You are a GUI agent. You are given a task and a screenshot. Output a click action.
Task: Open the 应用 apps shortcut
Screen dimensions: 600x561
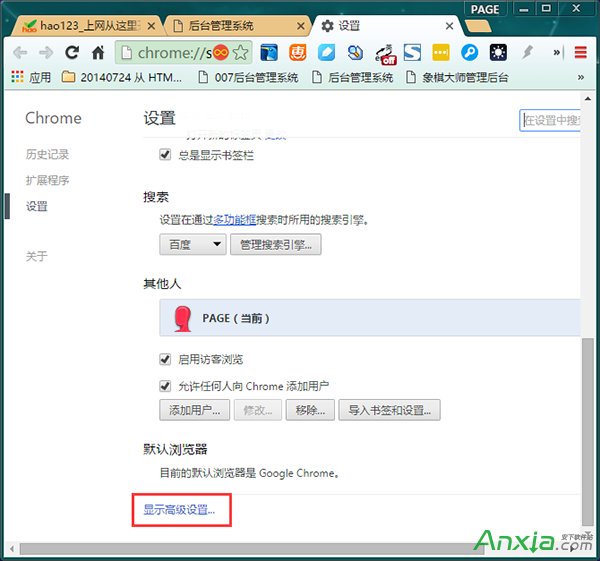tap(31, 77)
